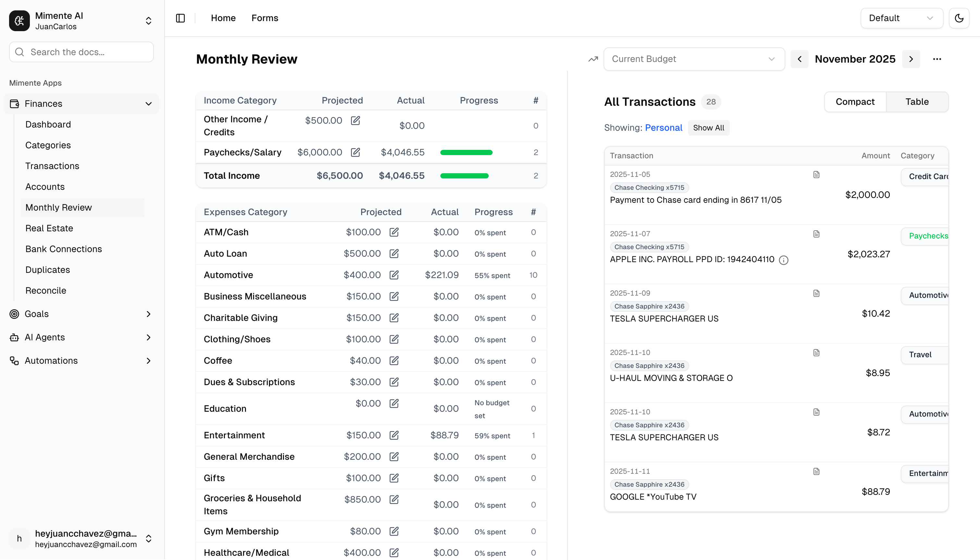Toggle the sidebar panel icon
Image resolution: width=980 pixels, height=560 pixels.
coord(180,18)
